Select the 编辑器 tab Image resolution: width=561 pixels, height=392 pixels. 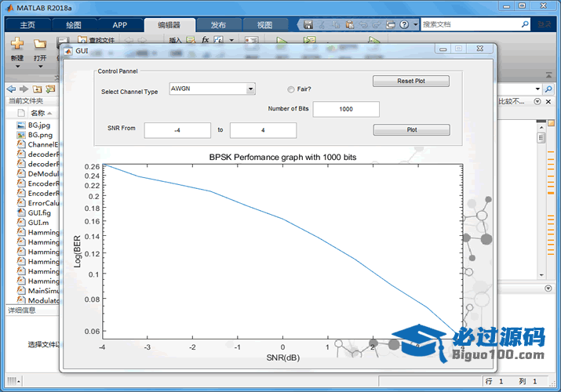point(169,25)
